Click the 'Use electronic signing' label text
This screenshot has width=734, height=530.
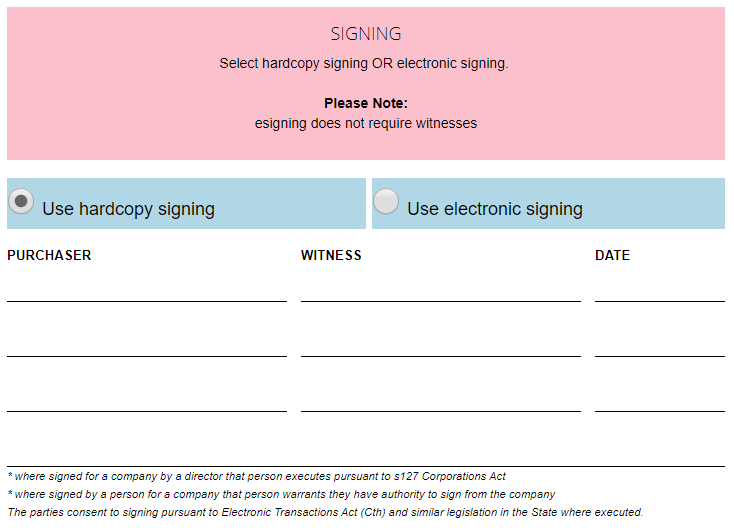coord(494,209)
